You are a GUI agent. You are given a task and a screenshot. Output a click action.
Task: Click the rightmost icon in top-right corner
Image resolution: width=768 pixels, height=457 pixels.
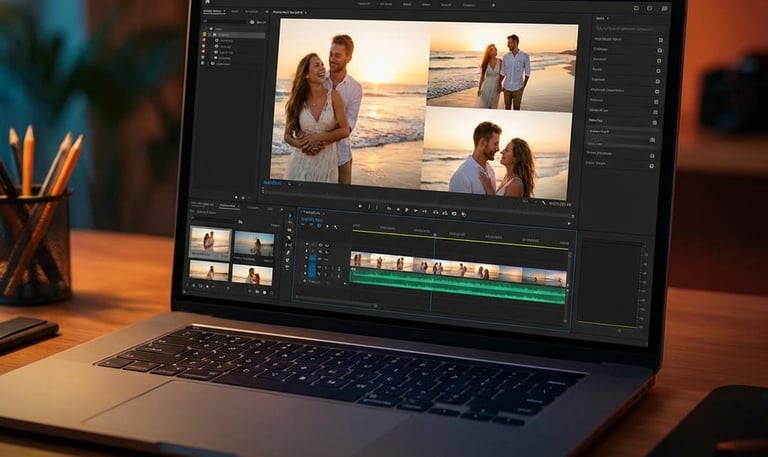[x=664, y=8]
